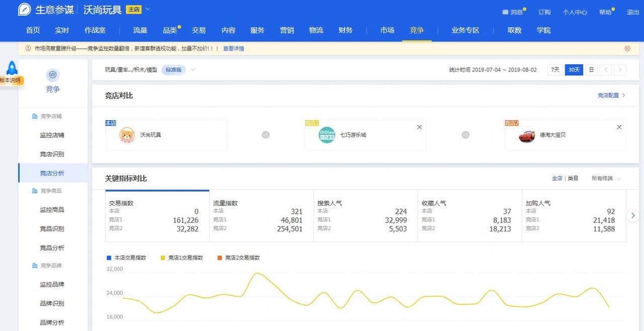Screen dimensions: 644x331
Task: Switch to the 市场 navigation tab
Action: pos(387,30)
